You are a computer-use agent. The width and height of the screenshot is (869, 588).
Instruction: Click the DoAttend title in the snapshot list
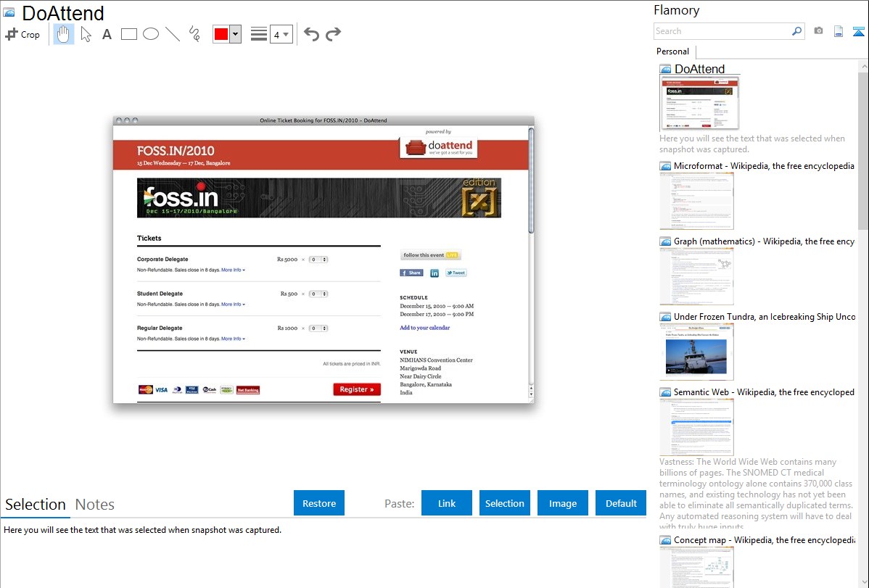point(699,69)
